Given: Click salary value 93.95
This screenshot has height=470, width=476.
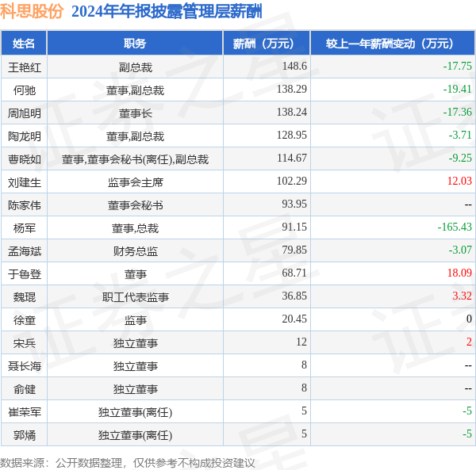Looking at the screenshot, I should (294, 204).
